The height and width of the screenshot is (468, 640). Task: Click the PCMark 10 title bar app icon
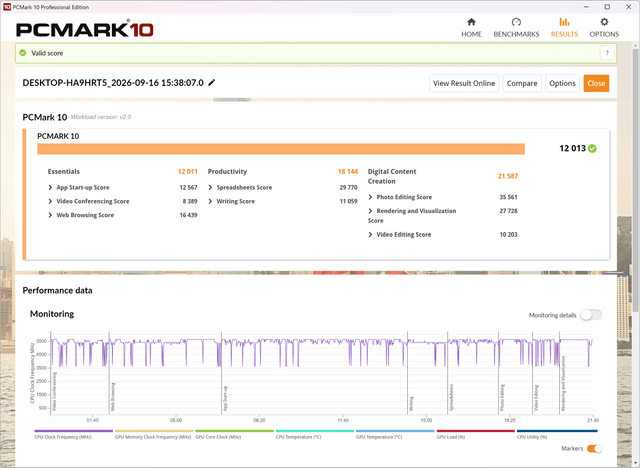(x=7, y=7)
